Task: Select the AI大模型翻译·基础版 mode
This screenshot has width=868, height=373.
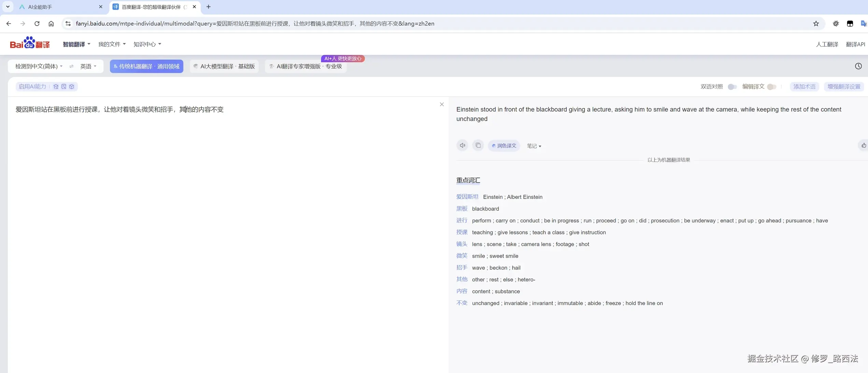Action: (224, 66)
